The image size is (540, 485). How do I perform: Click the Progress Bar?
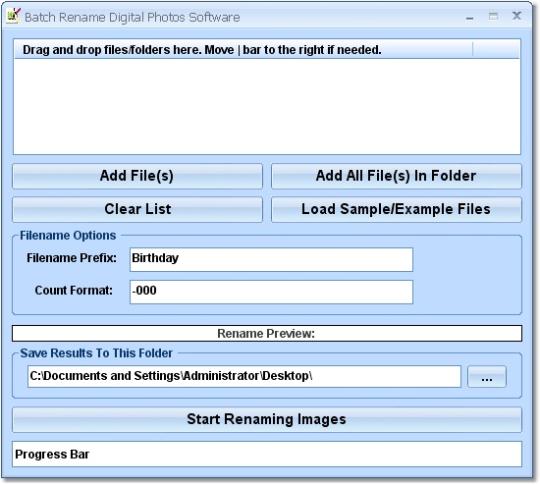[x=267, y=454]
